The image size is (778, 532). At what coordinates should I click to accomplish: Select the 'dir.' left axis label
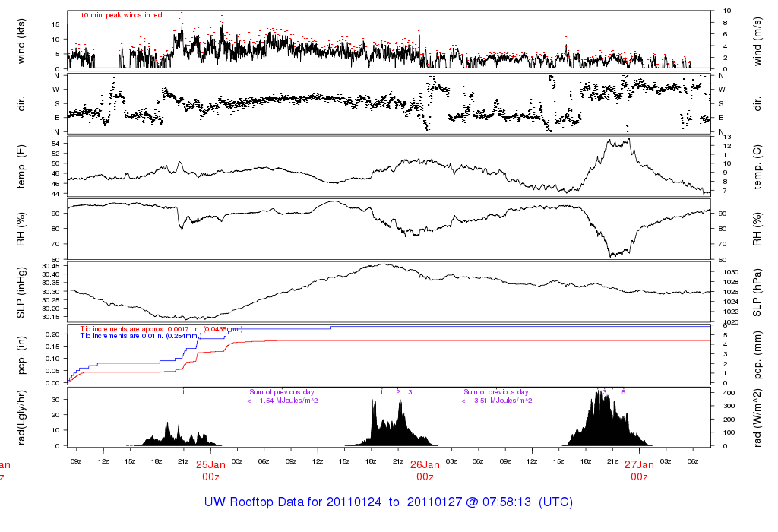(x=22, y=103)
